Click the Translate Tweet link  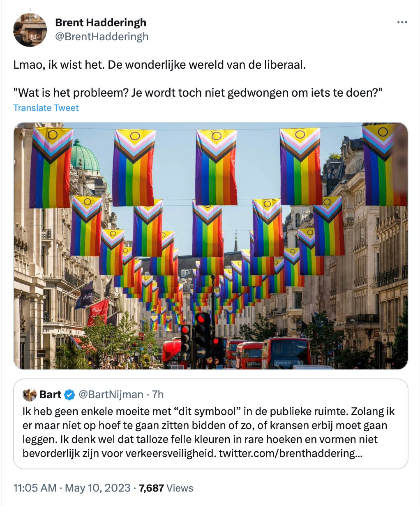click(x=46, y=108)
